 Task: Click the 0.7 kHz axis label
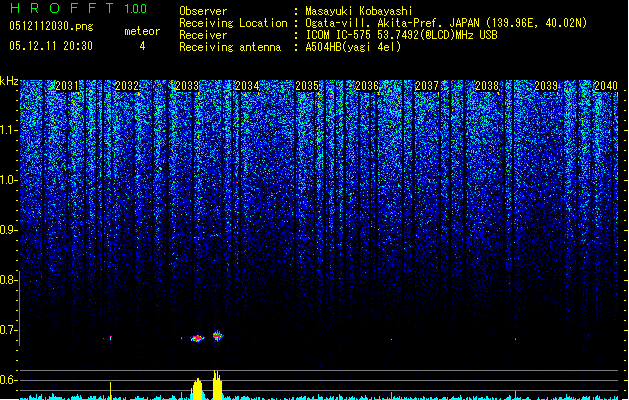8,330
